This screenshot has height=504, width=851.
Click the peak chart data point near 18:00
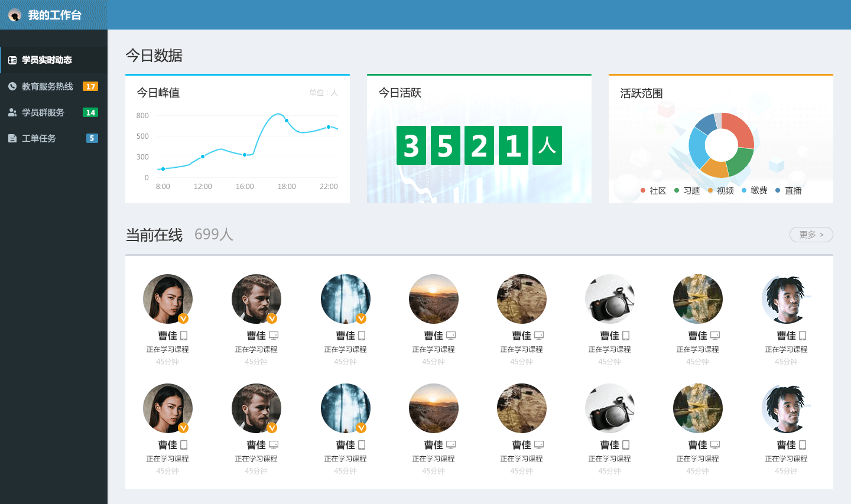point(287,121)
